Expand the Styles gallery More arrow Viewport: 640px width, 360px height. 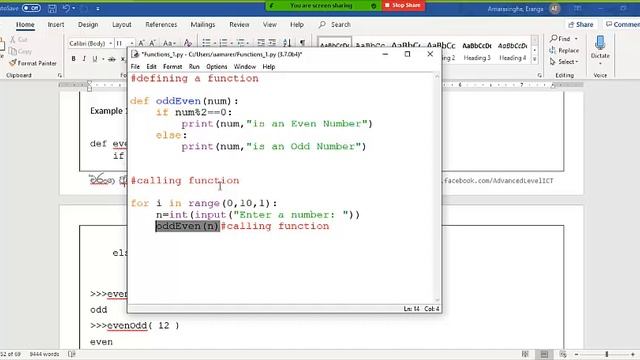click(534, 59)
